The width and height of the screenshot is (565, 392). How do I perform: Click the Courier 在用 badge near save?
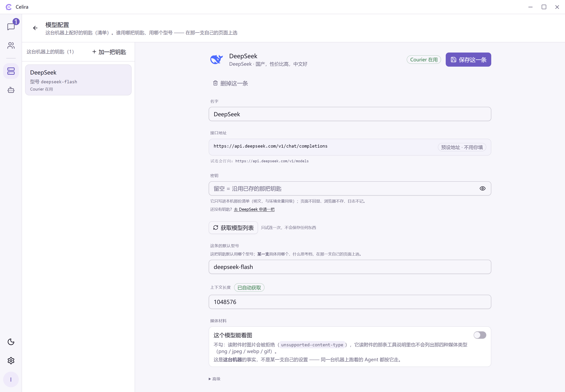pos(424,60)
